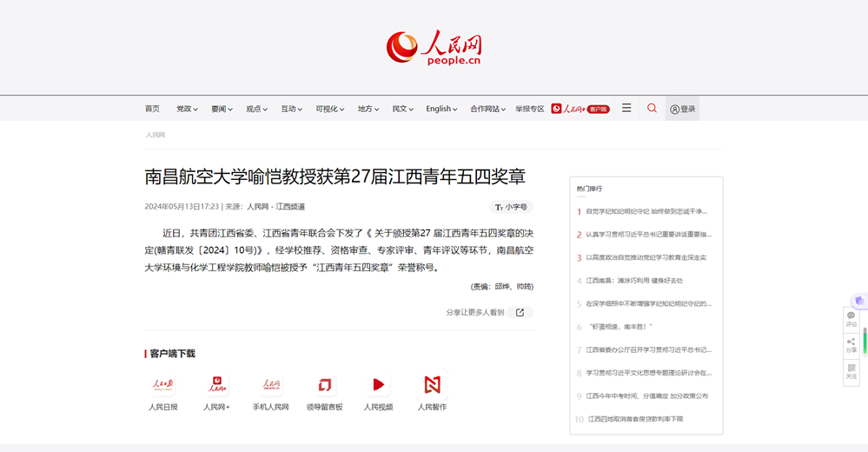This screenshot has width=868, height=452.
Task: Click the 人民网 breadcrumb link
Action: [x=156, y=135]
